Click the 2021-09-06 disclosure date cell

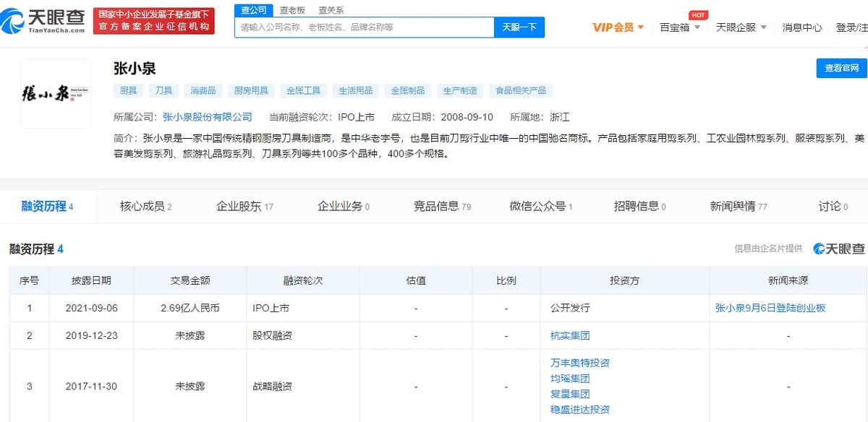point(91,308)
